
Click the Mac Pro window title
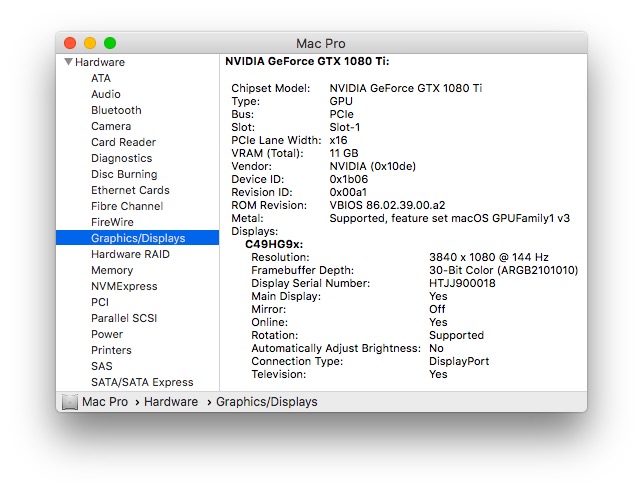pos(321,43)
